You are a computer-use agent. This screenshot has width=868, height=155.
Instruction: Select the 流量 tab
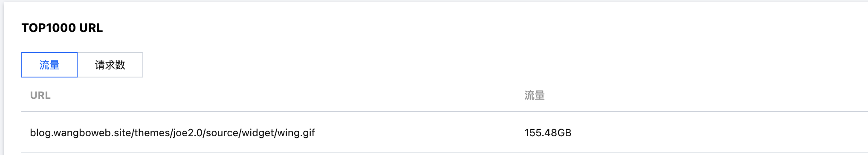click(49, 65)
